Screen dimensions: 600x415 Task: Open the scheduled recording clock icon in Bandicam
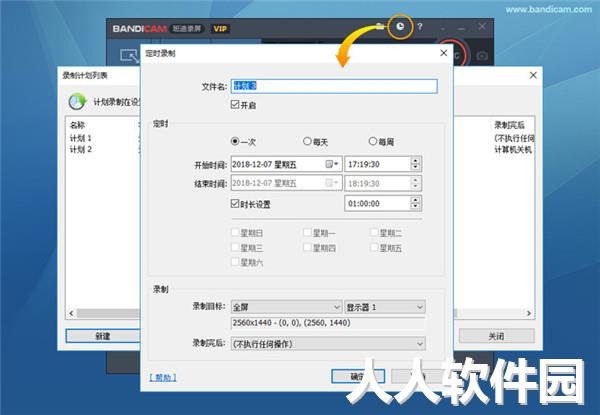[400, 26]
